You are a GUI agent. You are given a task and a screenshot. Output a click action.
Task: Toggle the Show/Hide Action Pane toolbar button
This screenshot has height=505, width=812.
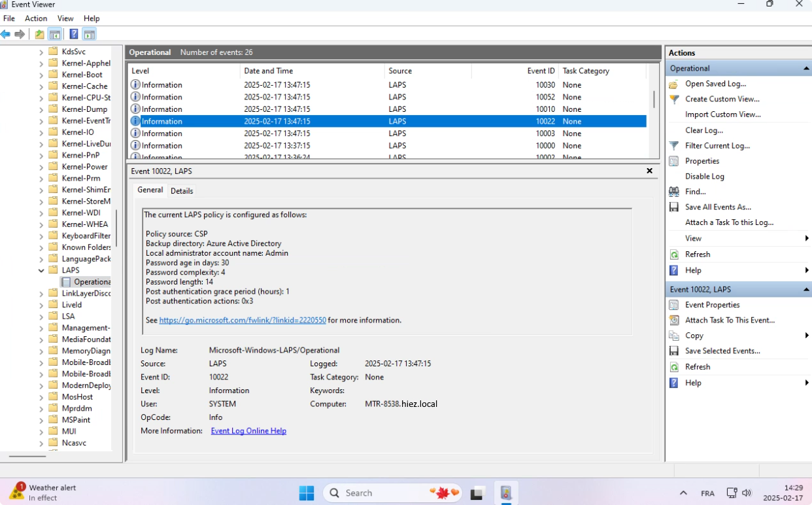pyautogui.click(x=90, y=35)
